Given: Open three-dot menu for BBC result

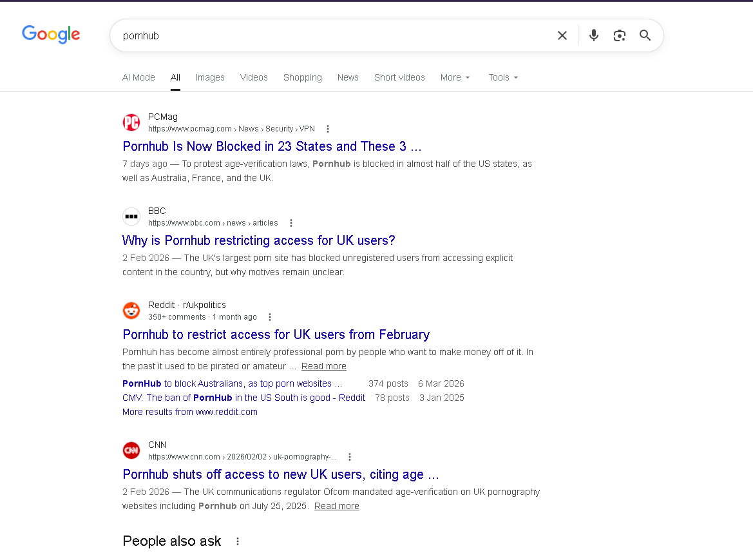Looking at the screenshot, I should [x=291, y=223].
